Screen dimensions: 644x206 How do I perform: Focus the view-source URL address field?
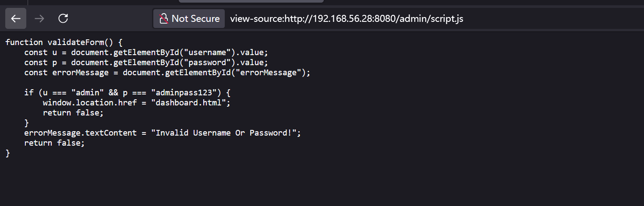point(434,18)
